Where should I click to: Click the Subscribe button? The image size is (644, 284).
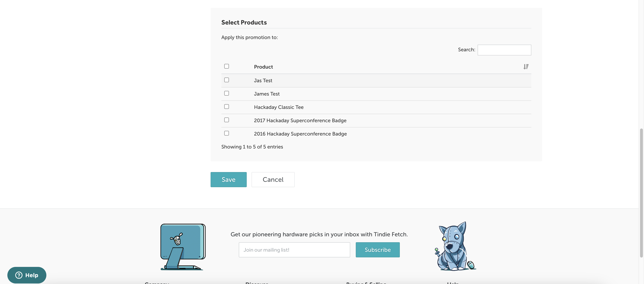[x=378, y=250]
